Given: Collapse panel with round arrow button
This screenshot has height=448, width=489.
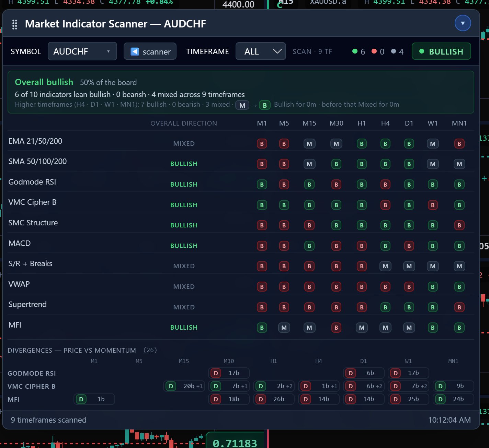Looking at the screenshot, I should pyautogui.click(x=463, y=23).
